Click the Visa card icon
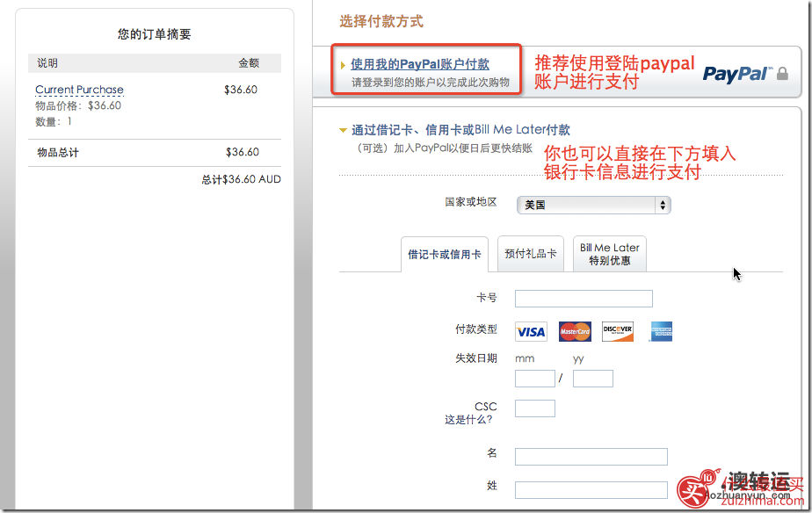 point(531,331)
